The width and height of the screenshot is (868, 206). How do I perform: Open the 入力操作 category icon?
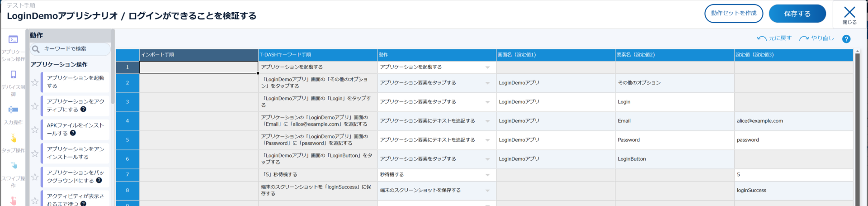pyautogui.click(x=13, y=110)
